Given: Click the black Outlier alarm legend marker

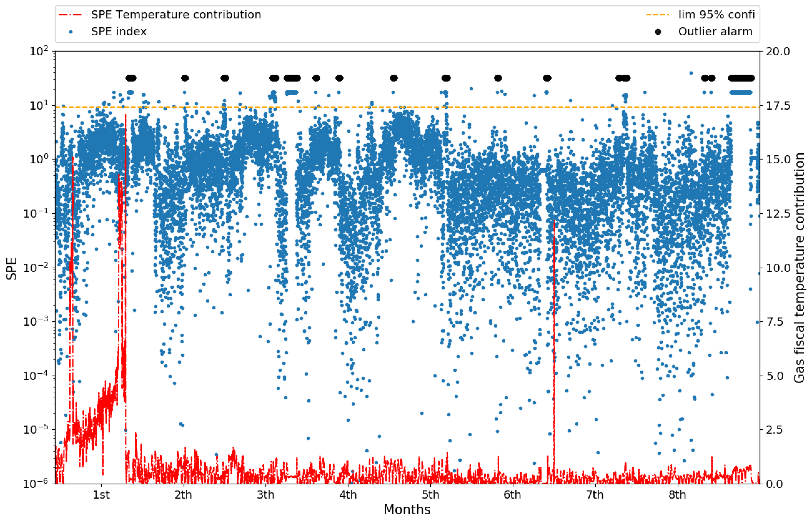Looking at the screenshot, I should pyautogui.click(x=658, y=32).
